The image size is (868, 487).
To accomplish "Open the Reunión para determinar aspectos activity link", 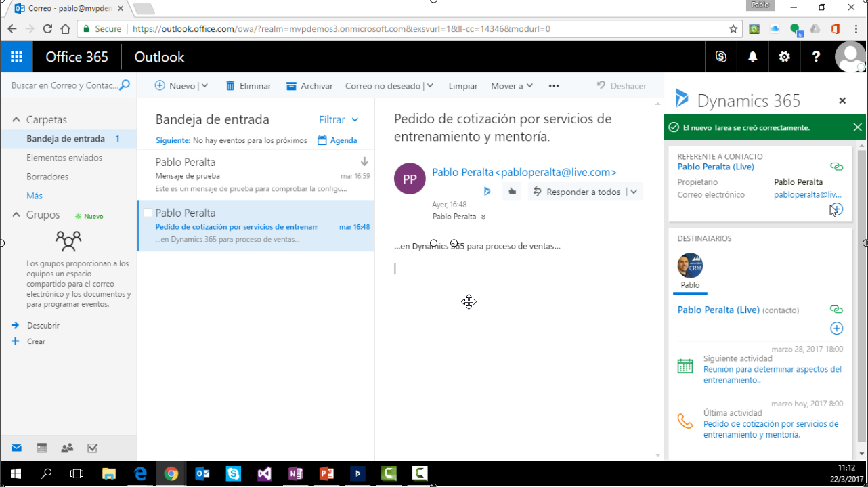I will (x=772, y=375).
